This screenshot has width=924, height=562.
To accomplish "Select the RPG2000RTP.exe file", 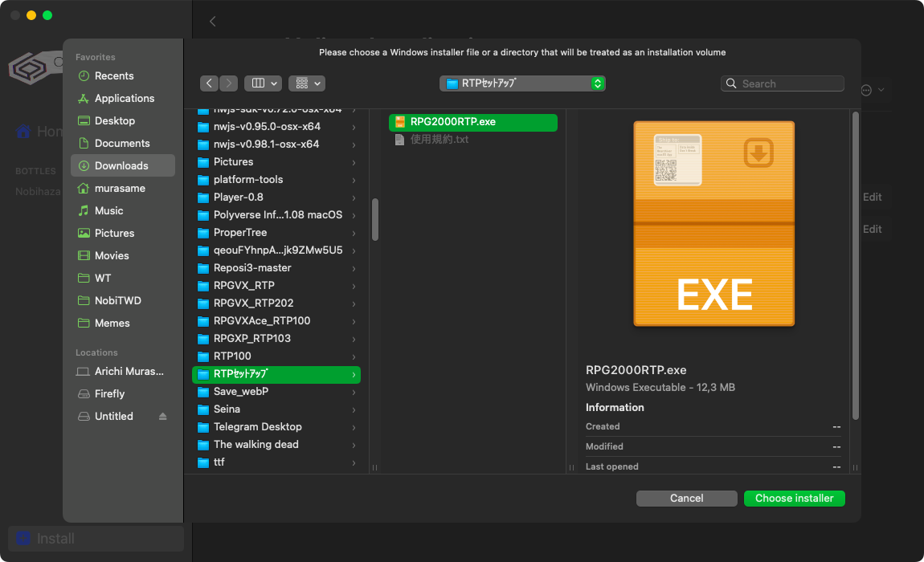I will point(452,122).
